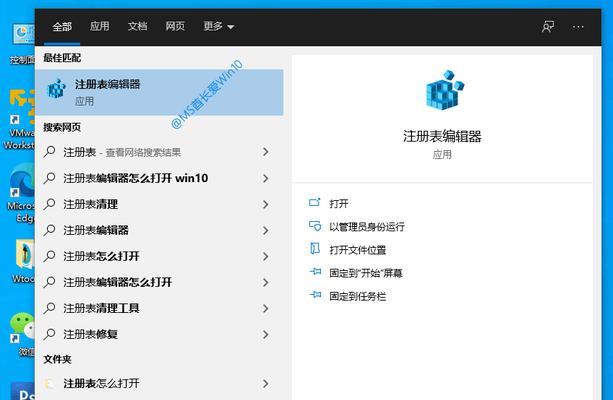Expand arrow for 注册表编辑器怎么打开 win10
Screen dimensions: 613x400
[265, 178]
